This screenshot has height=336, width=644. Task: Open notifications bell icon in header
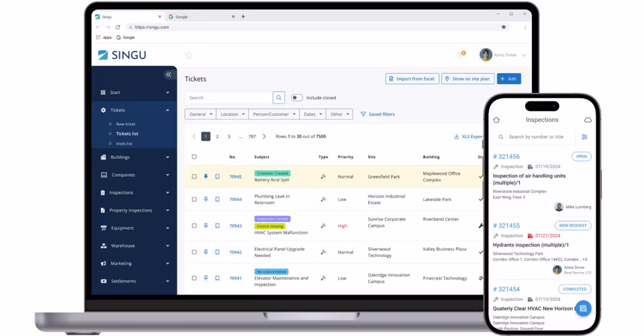tap(461, 54)
